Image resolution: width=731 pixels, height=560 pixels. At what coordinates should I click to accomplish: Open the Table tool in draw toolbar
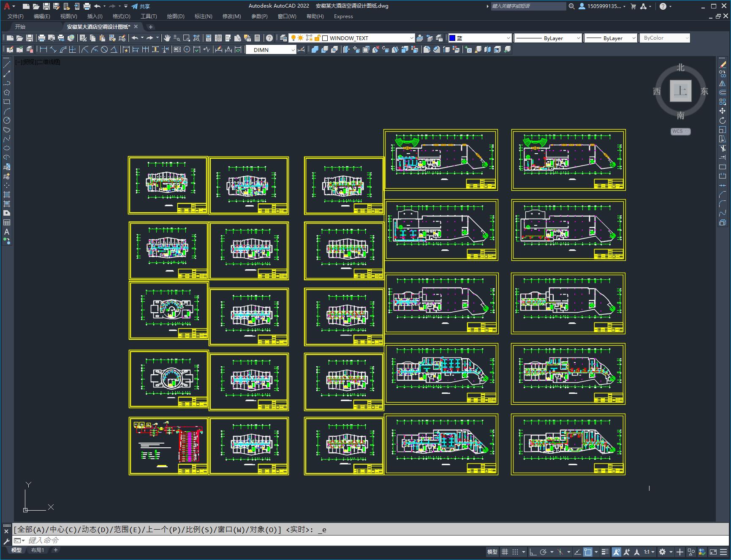point(7,222)
